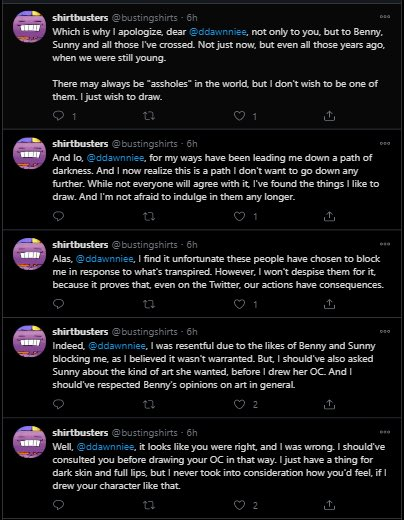Retweet the 'Which is why I apologize' tweet

pyautogui.click(x=149, y=116)
